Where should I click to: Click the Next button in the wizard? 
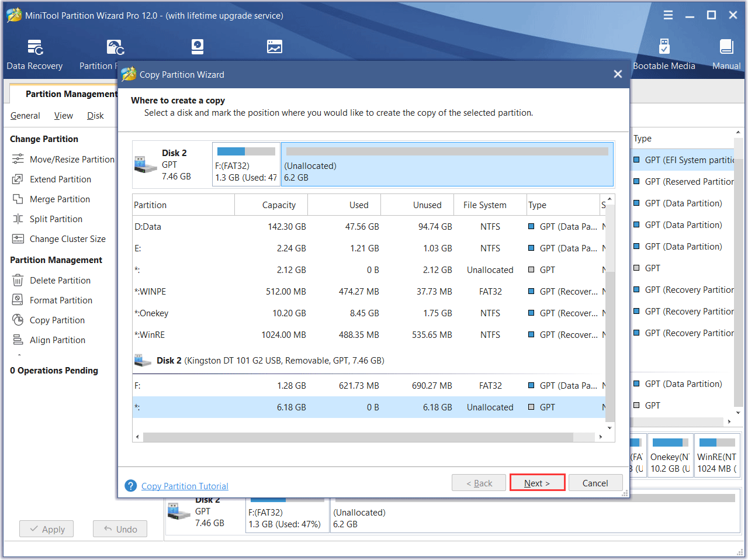click(x=537, y=483)
